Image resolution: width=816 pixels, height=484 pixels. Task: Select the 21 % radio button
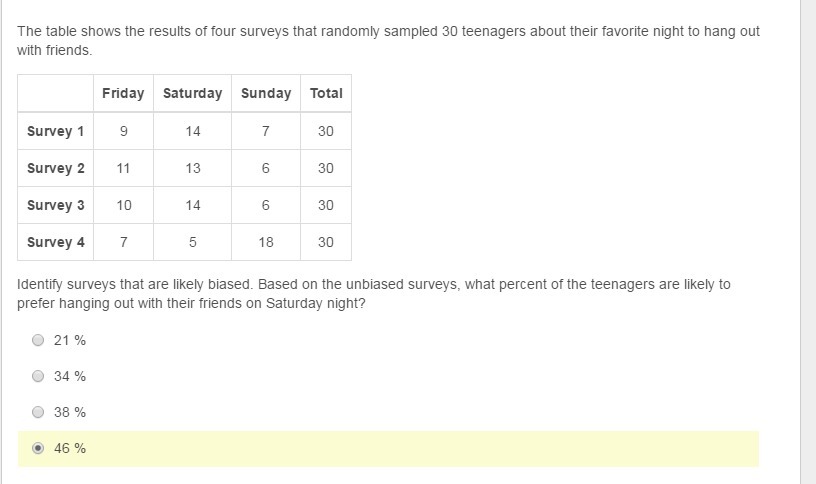38,340
